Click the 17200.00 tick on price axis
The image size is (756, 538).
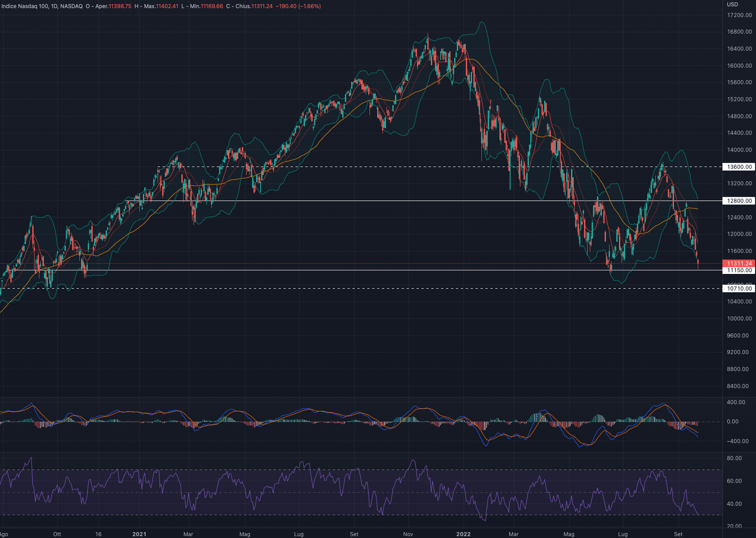(x=739, y=15)
